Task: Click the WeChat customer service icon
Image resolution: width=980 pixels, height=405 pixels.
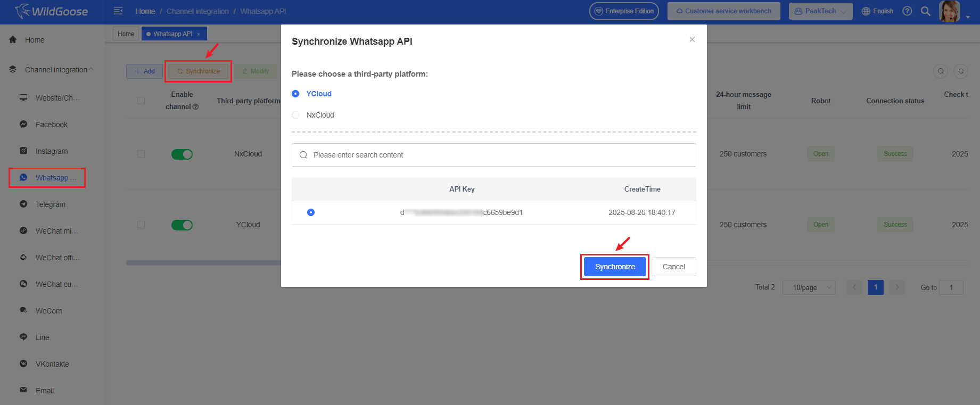Action: tap(23, 284)
